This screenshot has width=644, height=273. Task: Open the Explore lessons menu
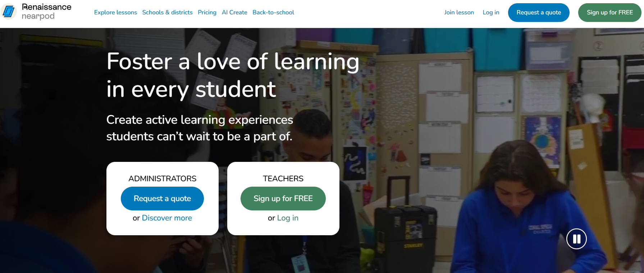click(115, 12)
